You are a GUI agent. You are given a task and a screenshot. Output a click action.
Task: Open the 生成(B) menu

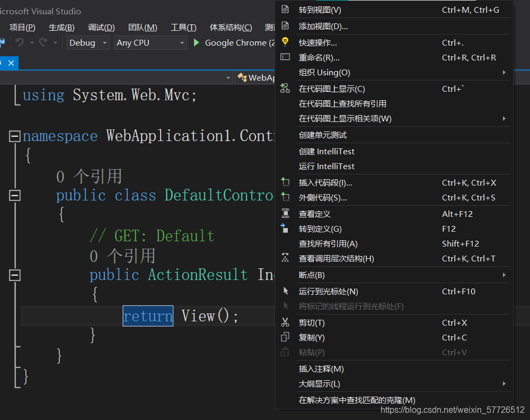pyautogui.click(x=61, y=28)
